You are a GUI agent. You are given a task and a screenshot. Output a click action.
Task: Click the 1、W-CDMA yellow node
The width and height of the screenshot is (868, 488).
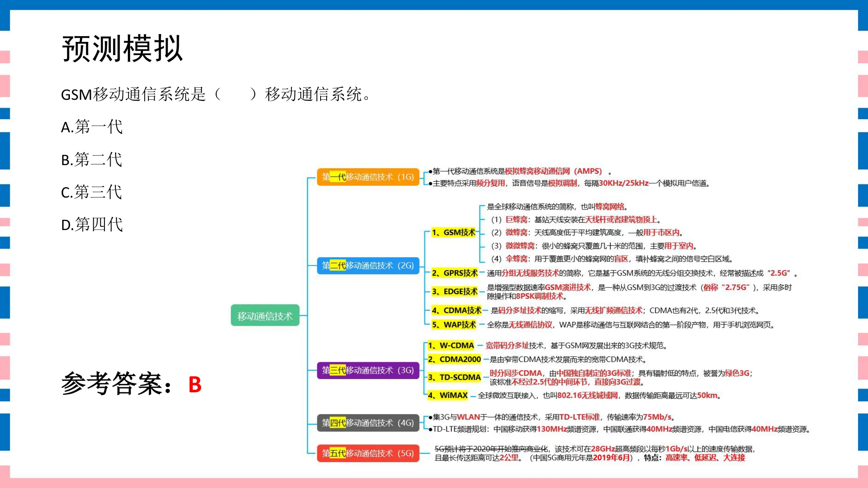click(451, 346)
